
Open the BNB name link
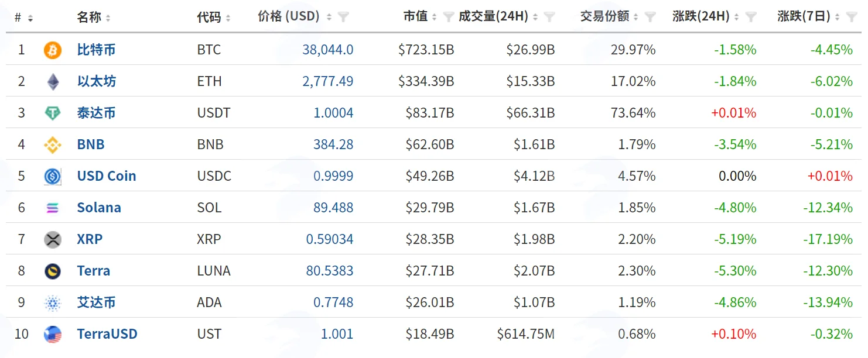91,144
